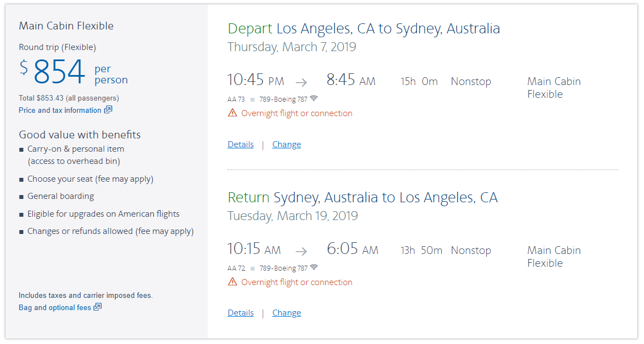Screen dimensions: 644x344
Task: Change the return Sydney to Los Angeles flight
Action: (x=287, y=313)
